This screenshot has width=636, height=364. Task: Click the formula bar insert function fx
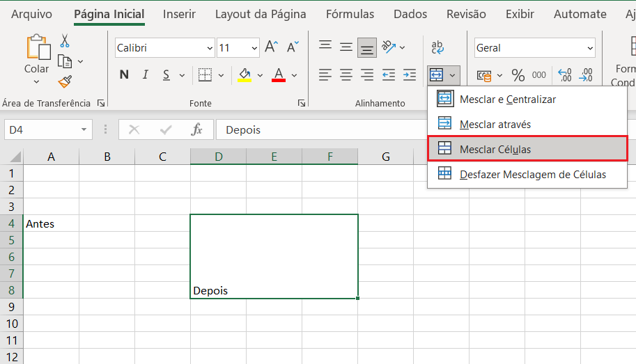click(196, 129)
